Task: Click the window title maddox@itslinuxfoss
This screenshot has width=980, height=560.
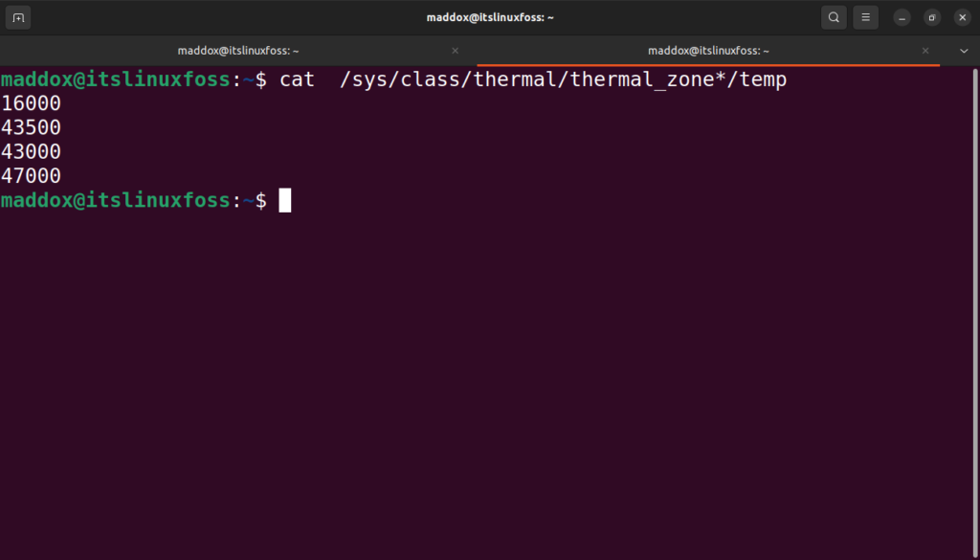Action: 490,16
